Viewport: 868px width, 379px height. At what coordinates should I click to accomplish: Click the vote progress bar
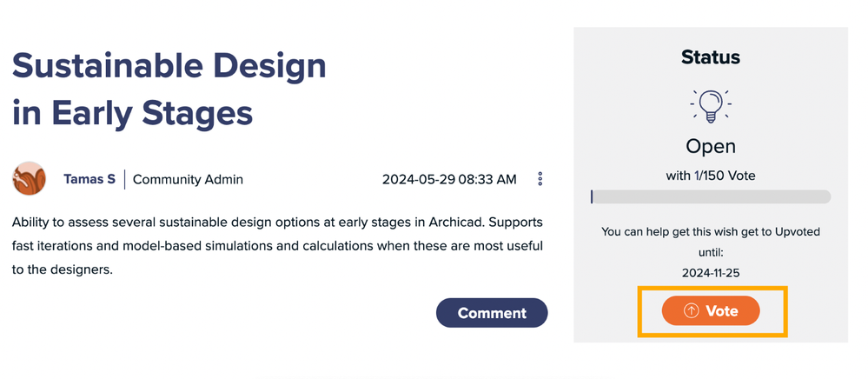pos(710,197)
